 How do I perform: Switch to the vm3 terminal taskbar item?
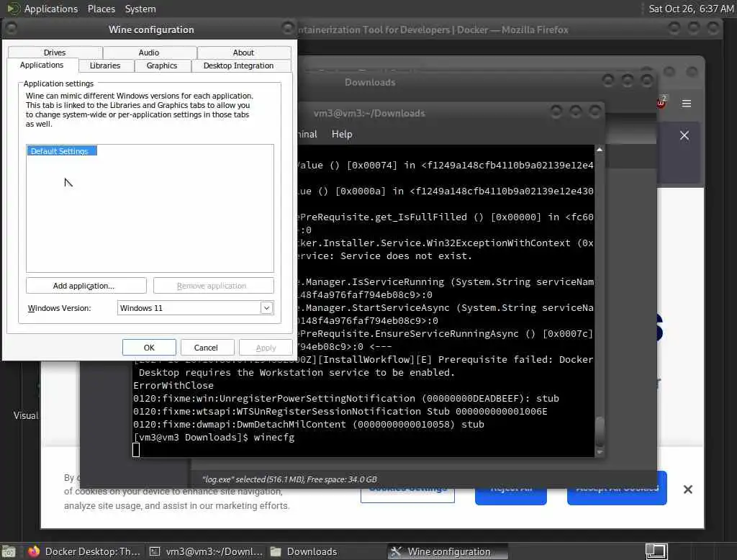coord(206,551)
